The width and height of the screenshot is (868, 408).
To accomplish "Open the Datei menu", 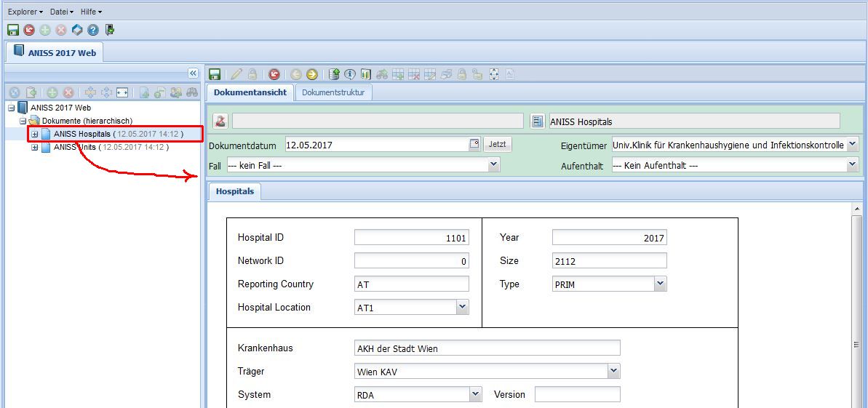I will tap(61, 12).
